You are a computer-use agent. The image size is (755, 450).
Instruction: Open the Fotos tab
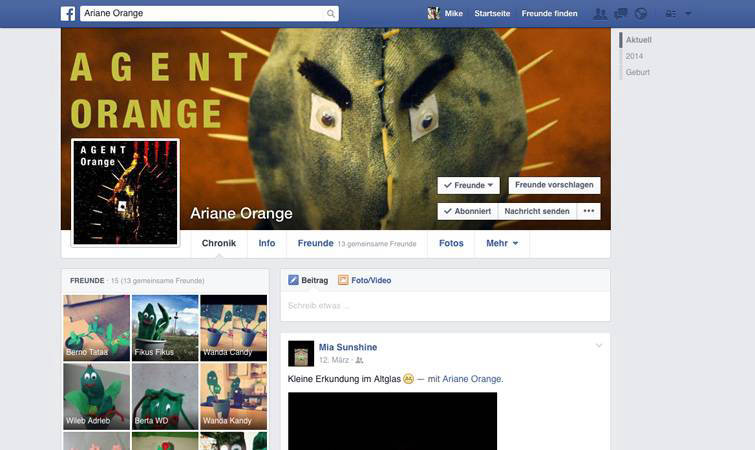click(x=451, y=243)
